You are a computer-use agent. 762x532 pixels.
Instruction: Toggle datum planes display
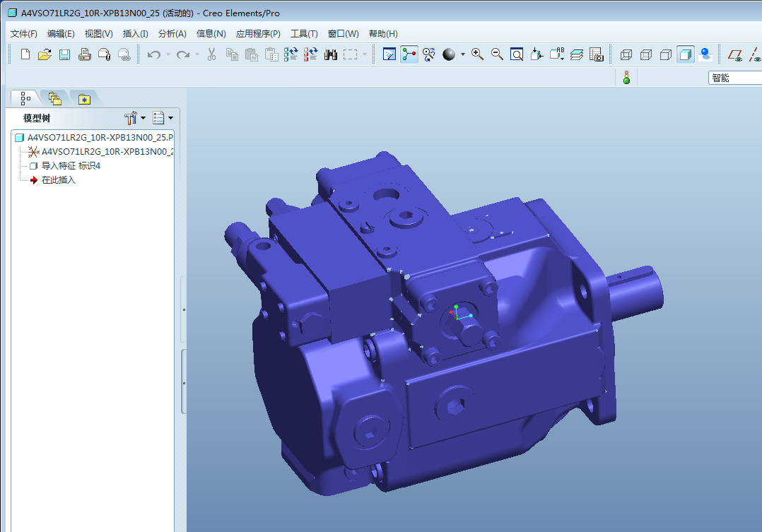click(x=735, y=54)
